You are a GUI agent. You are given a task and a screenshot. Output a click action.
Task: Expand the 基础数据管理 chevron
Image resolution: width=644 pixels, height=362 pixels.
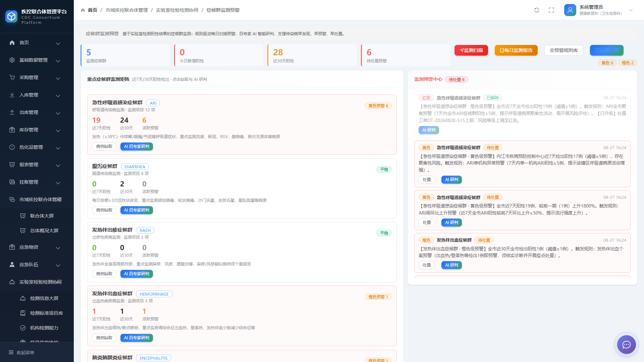(58, 61)
